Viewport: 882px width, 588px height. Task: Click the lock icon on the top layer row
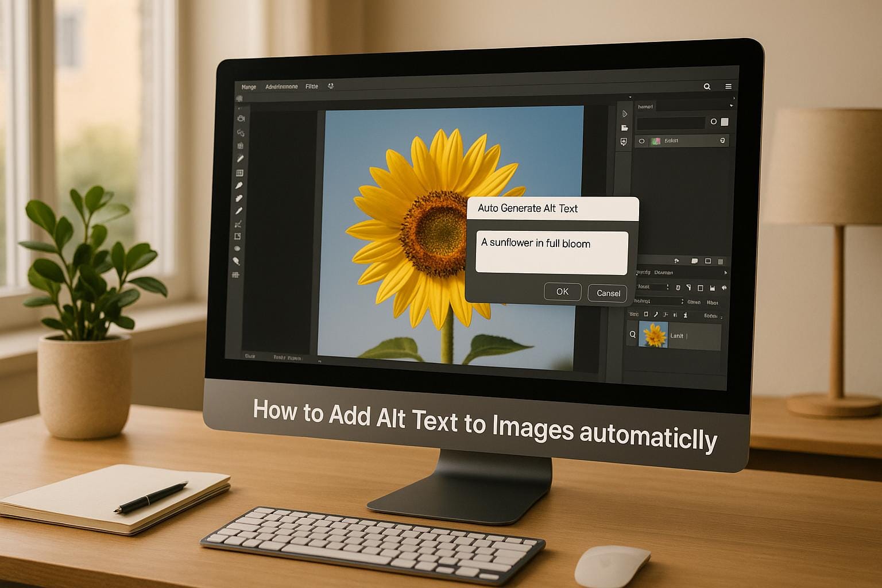click(x=722, y=141)
